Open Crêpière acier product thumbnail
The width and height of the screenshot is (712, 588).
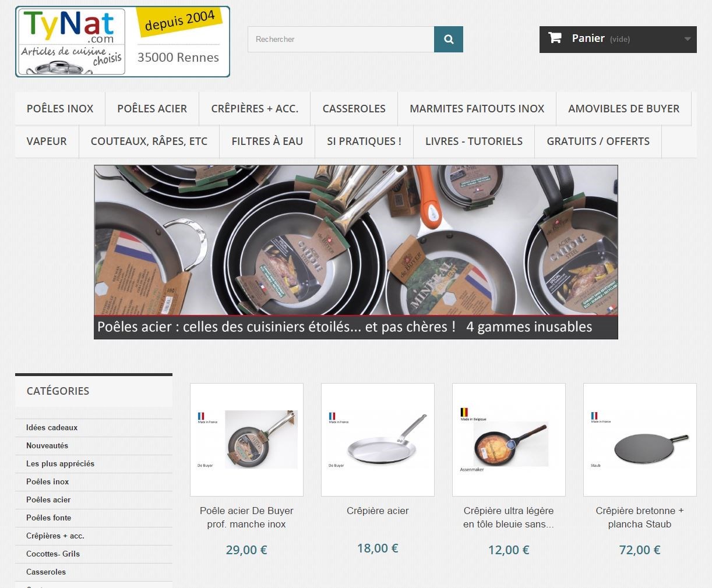click(x=378, y=440)
